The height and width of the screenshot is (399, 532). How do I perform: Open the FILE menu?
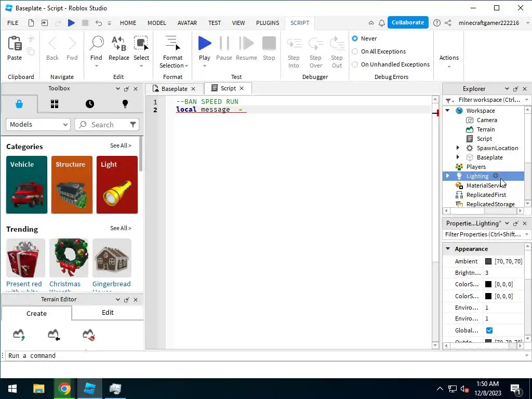13,23
